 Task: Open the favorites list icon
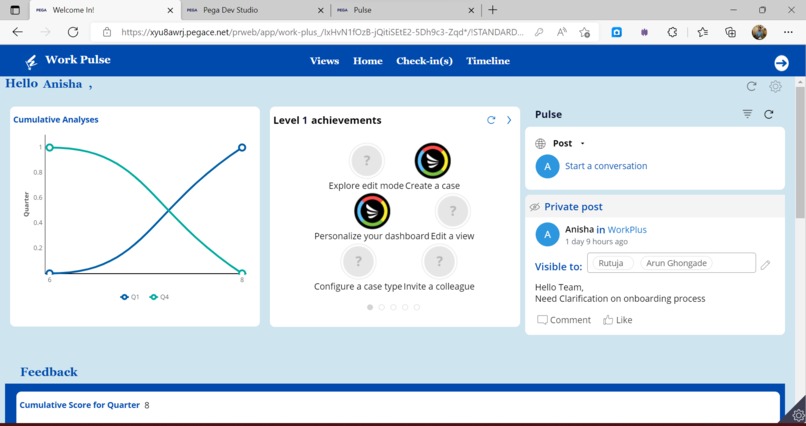pos(703,32)
